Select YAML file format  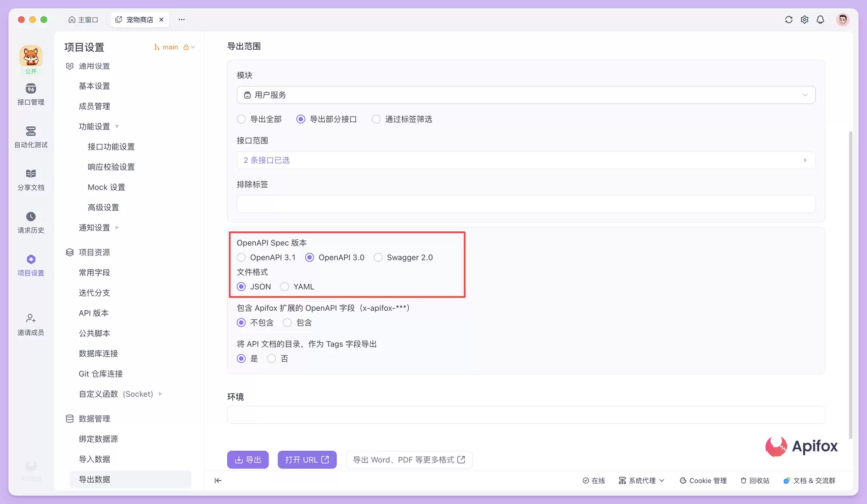pyautogui.click(x=284, y=287)
